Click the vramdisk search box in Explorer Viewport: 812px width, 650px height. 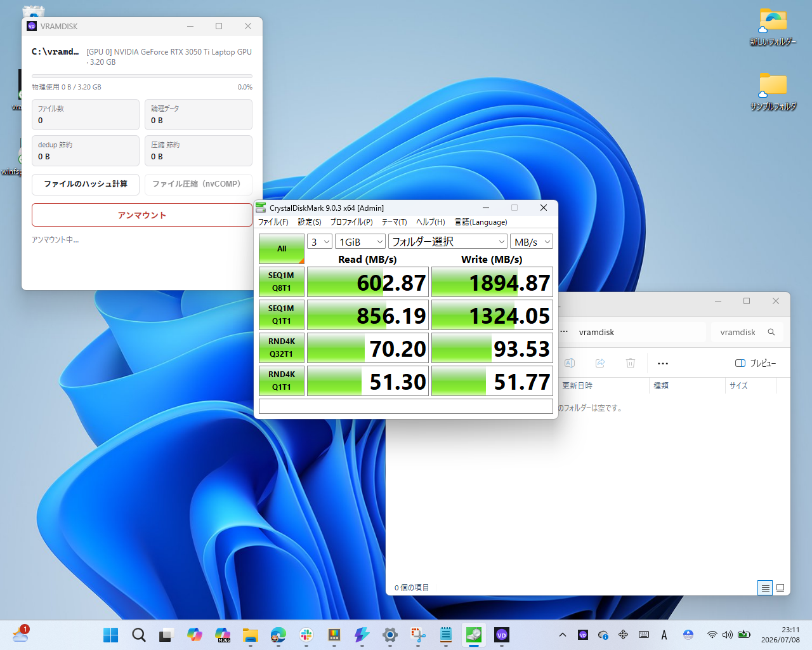[x=747, y=332]
